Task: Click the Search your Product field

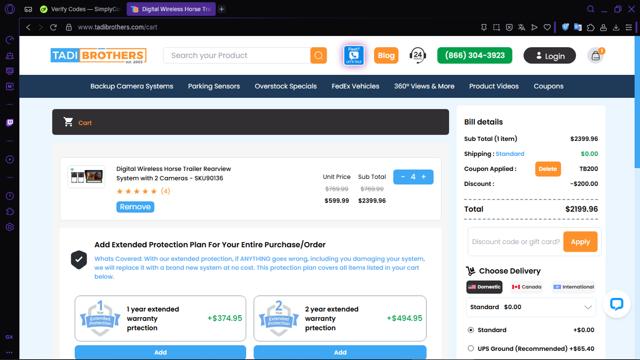Action: pos(237,56)
